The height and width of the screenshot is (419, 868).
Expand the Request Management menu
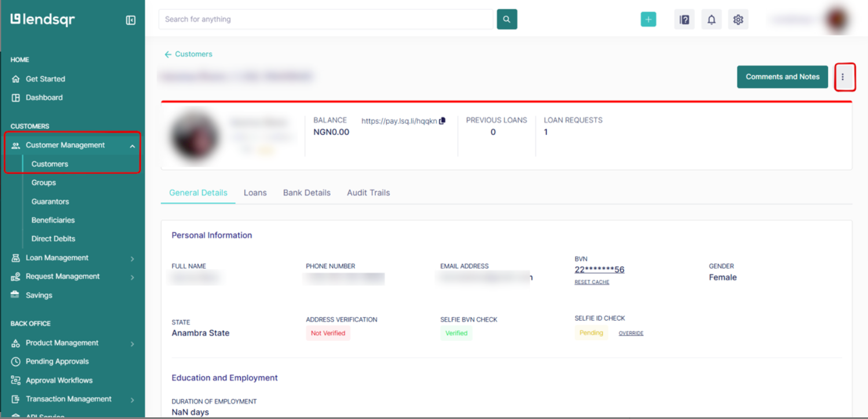tap(132, 277)
